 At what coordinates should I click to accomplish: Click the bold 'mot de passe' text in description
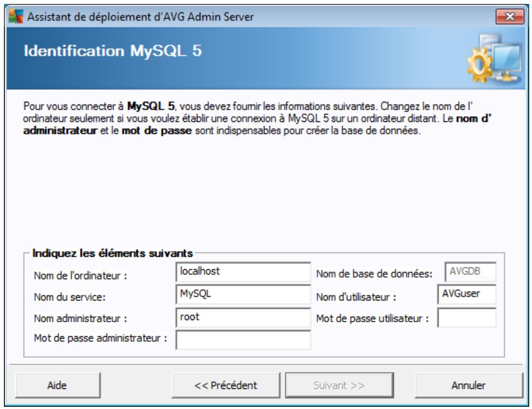(x=157, y=131)
